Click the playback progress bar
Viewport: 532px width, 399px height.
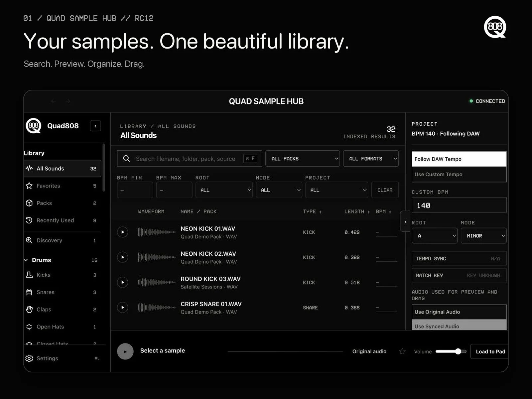[x=285, y=351]
